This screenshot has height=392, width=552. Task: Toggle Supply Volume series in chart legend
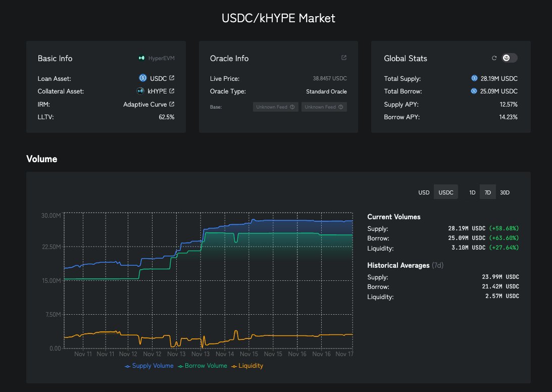[x=149, y=366]
